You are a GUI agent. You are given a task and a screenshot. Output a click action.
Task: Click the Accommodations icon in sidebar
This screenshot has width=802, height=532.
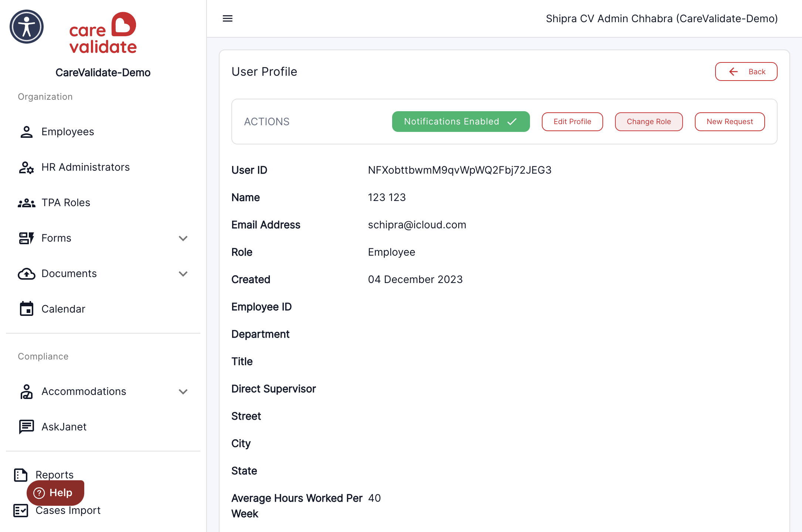coord(26,392)
